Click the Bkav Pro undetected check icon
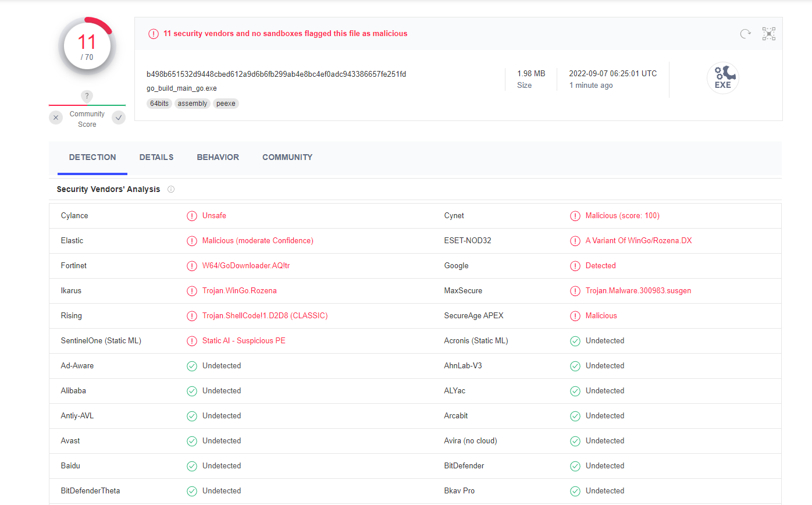 [575, 491]
